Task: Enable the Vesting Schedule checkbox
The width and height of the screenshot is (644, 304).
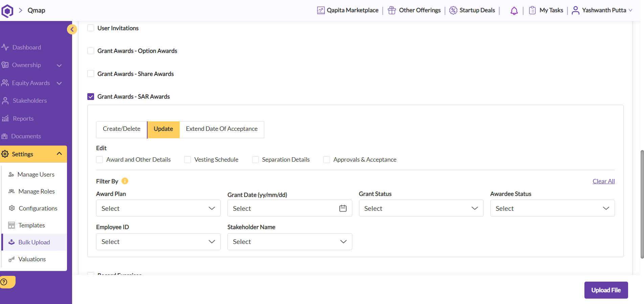Action: click(x=187, y=160)
